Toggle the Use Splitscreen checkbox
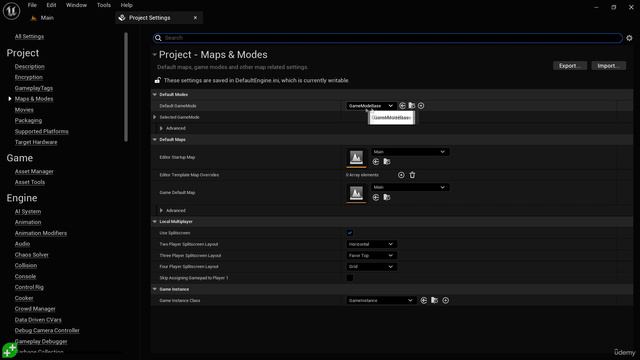The height and width of the screenshot is (360, 640). (x=350, y=233)
